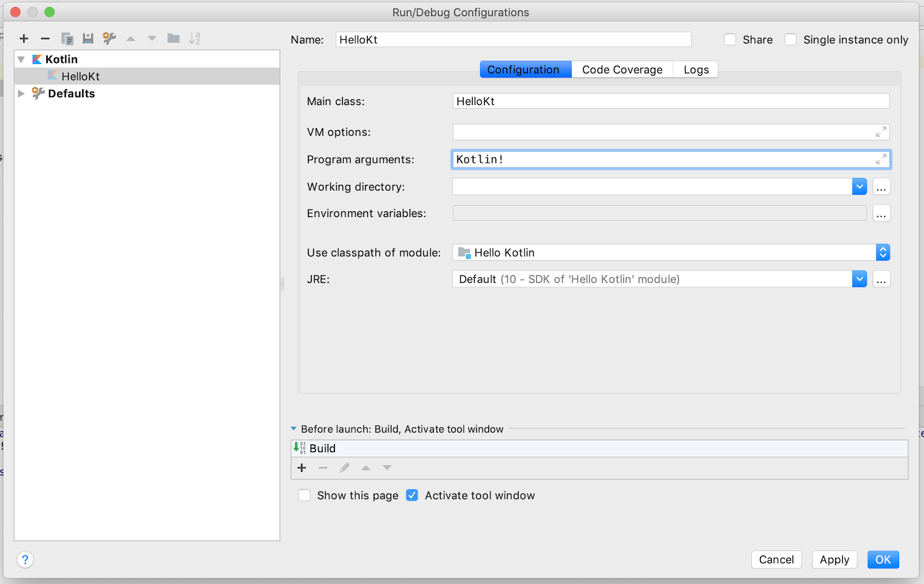This screenshot has height=584, width=924.
Task: Add a before launch task
Action: click(301, 468)
